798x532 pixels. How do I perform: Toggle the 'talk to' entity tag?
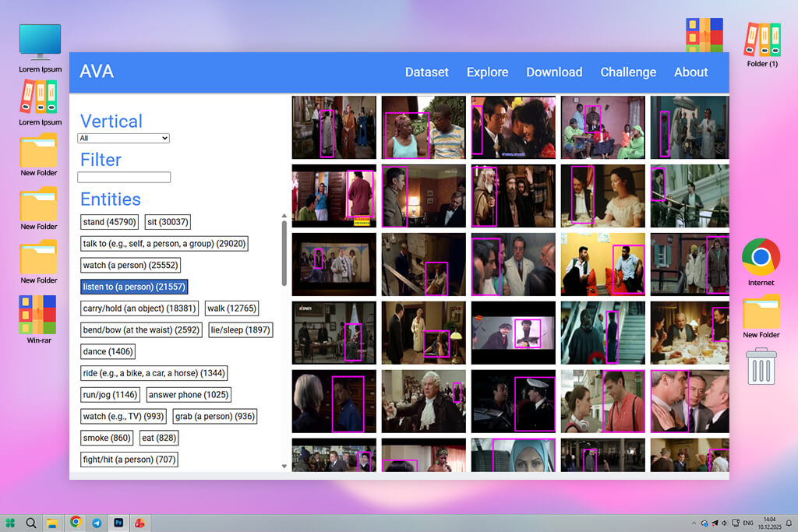(x=164, y=244)
